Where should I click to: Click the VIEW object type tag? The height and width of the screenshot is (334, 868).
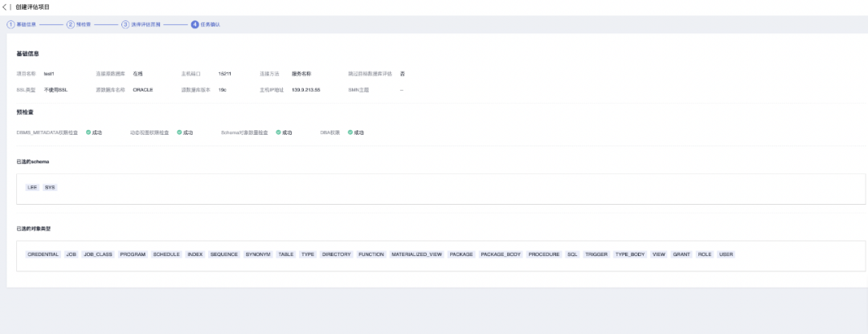point(659,255)
